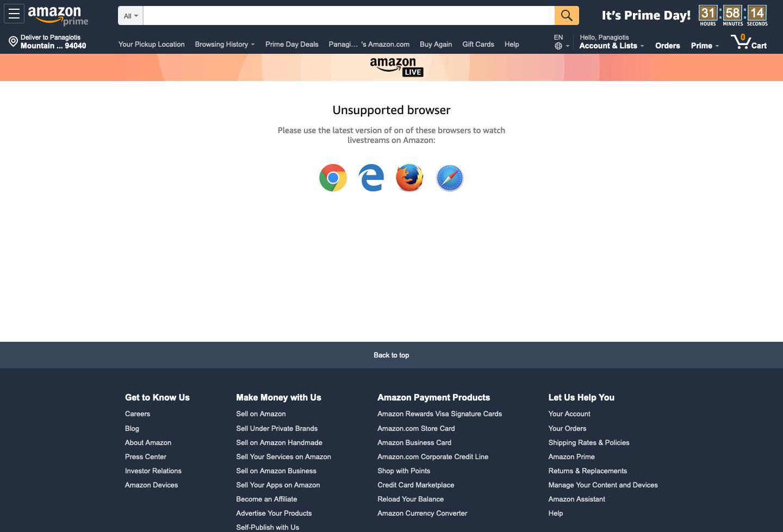Select the Safari browser icon

point(450,178)
